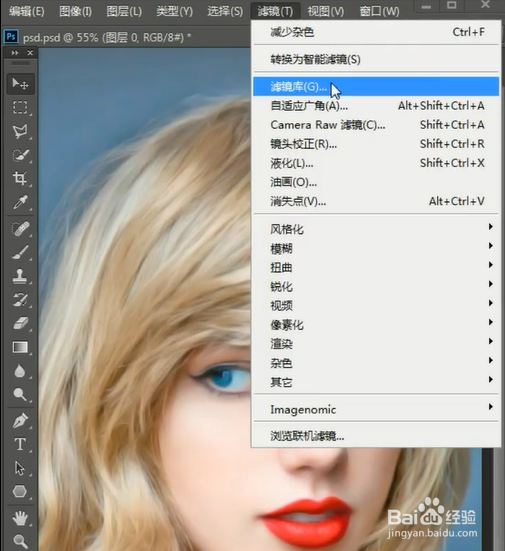
Task: Open the 图层(L) menu
Action: pyautogui.click(x=124, y=11)
